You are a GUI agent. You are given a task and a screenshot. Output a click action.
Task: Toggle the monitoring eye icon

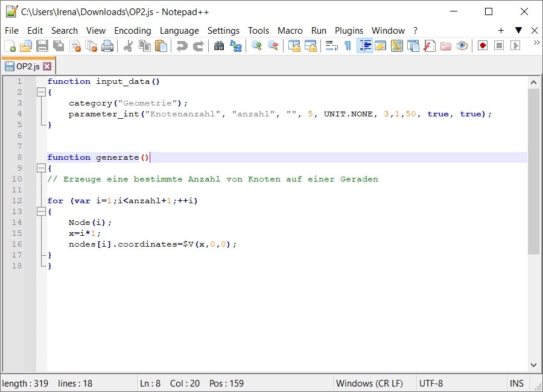point(462,46)
